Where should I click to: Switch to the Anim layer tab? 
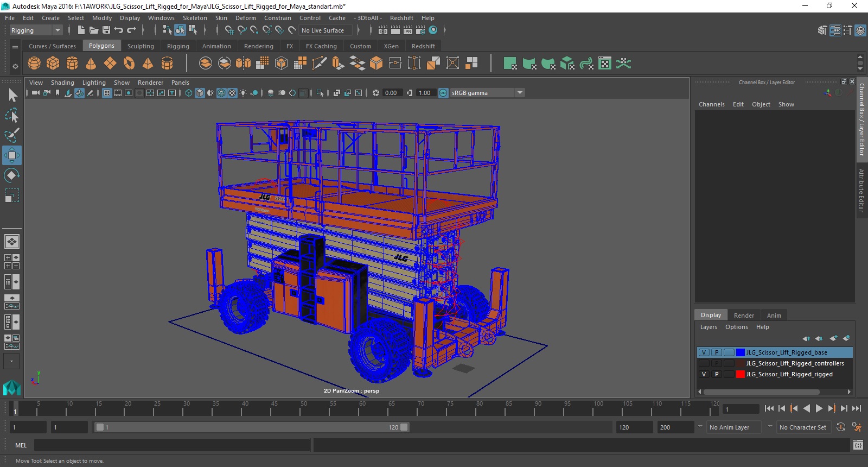pos(774,315)
